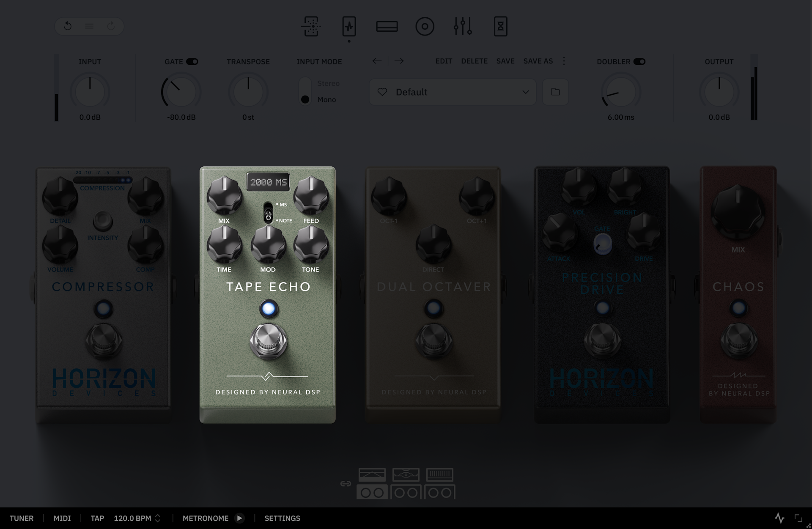
Task: Toggle the Compressor pedal footswitch
Action: [x=104, y=340]
